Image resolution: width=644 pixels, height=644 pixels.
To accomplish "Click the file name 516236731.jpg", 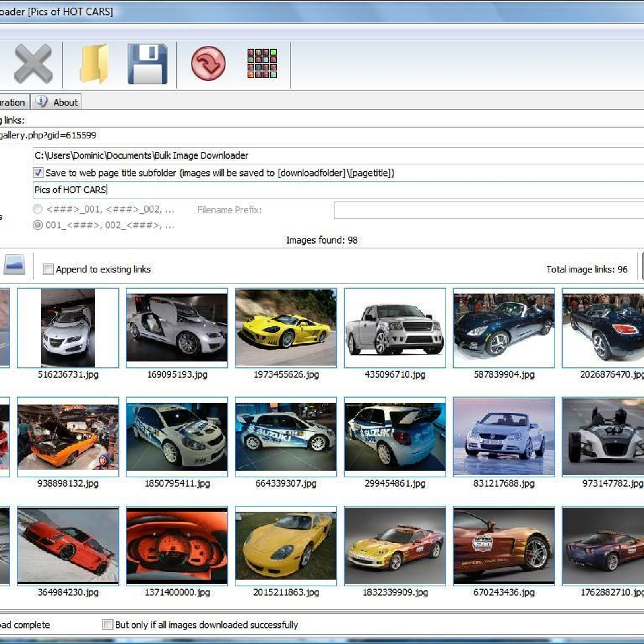I will (x=68, y=374).
